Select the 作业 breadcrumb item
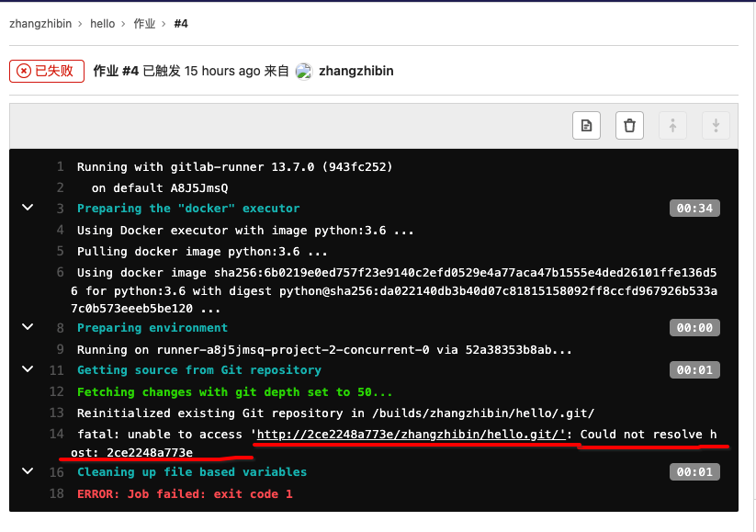The height and width of the screenshot is (532, 756). 142,23
